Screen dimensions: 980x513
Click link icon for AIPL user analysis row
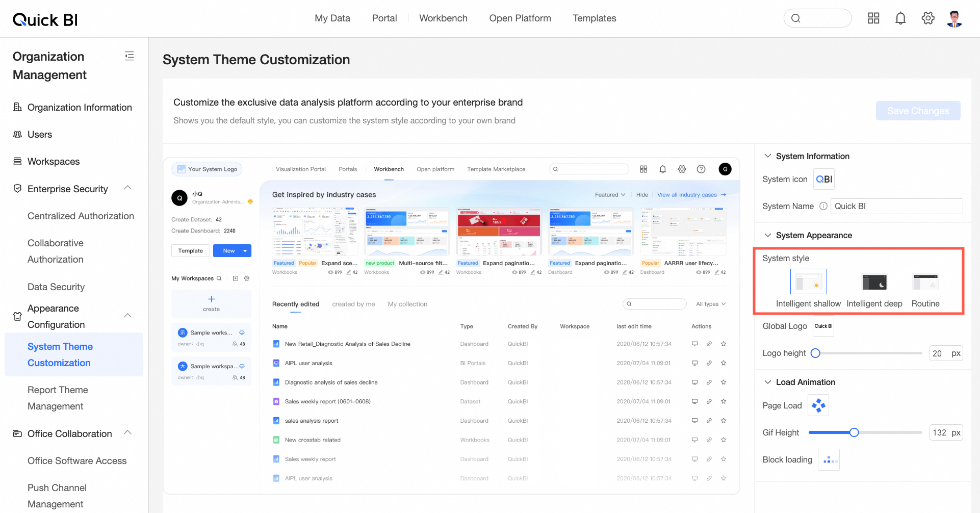click(x=709, y=363)
